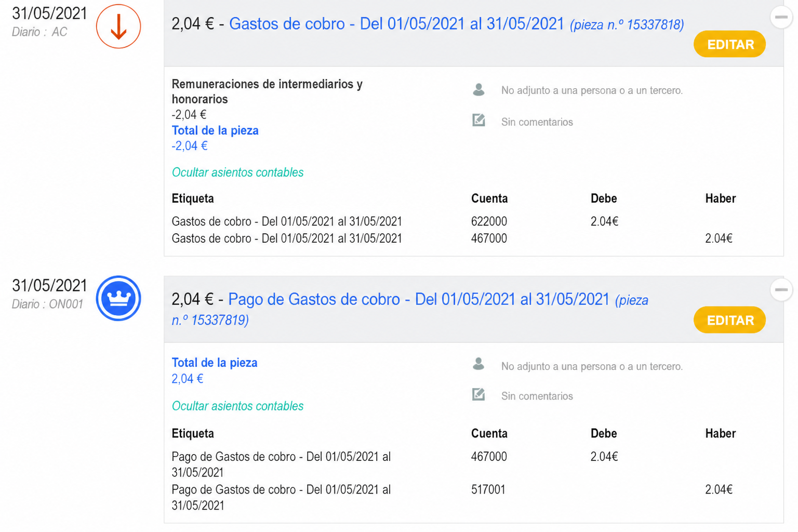Click 'No adjunto a una persona' in first entry

pos(592,90)
